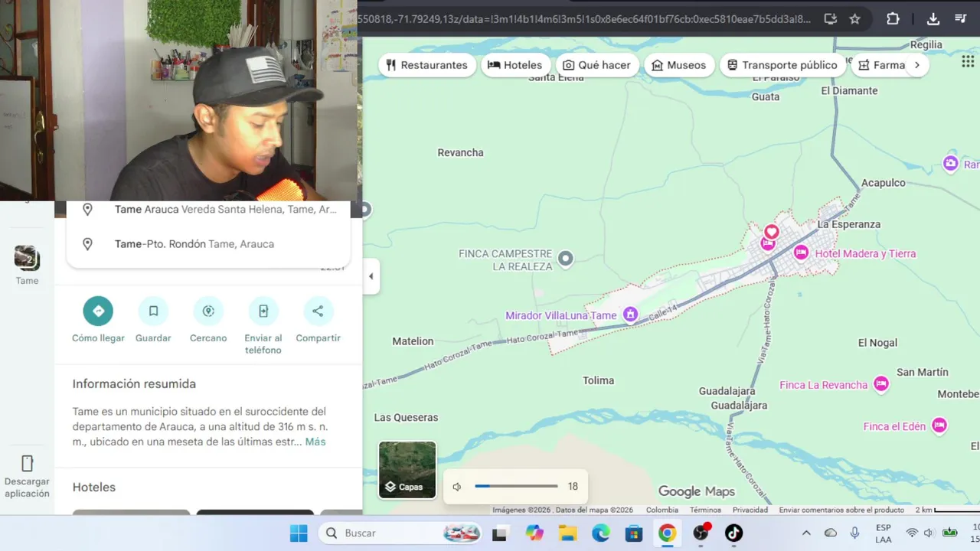Filter the map by Hoteles
The height and width of the screenshot is (551, 980).
pos(515,65)
